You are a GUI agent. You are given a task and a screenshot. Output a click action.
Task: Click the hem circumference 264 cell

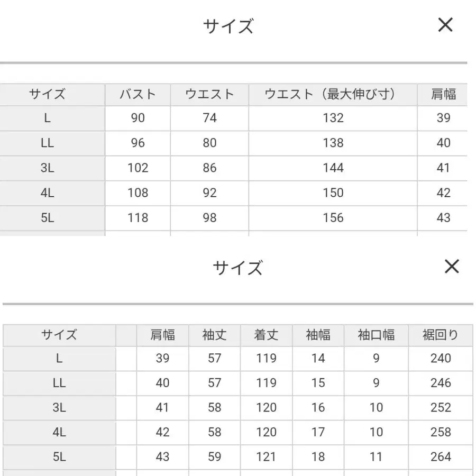pos(441,457)
